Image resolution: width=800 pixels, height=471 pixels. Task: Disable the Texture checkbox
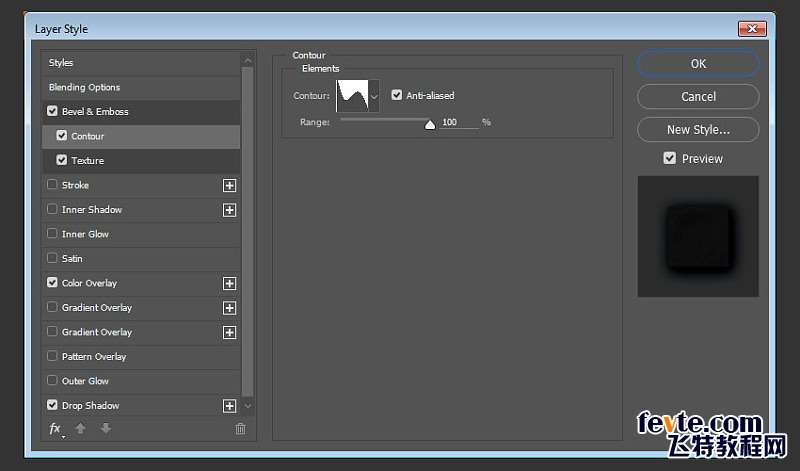[x=62, y=160]
